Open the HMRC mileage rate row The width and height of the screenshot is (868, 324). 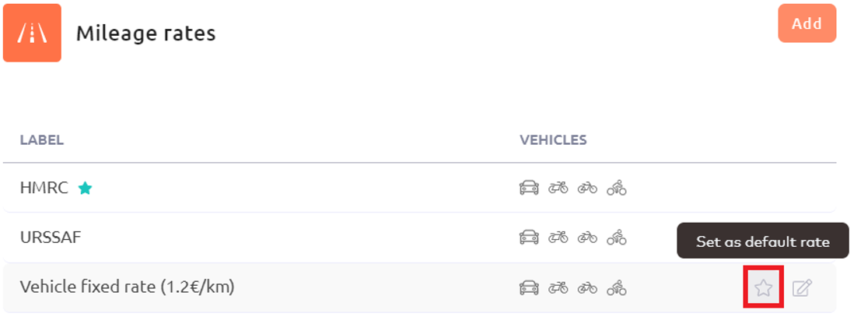pyautogui.click(x=419, y=188)
